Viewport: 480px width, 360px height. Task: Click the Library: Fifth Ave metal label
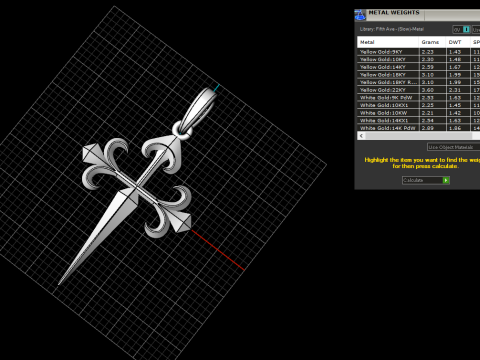(x=392, y=29)
